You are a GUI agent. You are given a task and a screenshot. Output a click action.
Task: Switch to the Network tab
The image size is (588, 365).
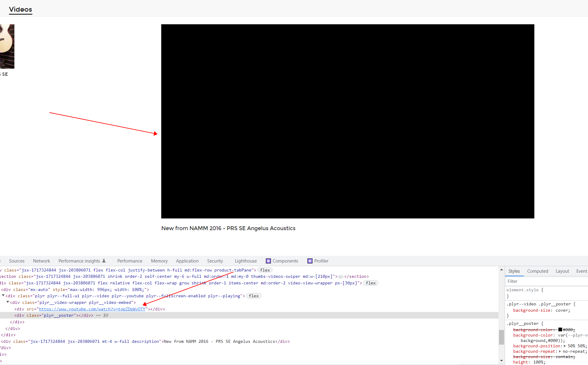point(41,261)
